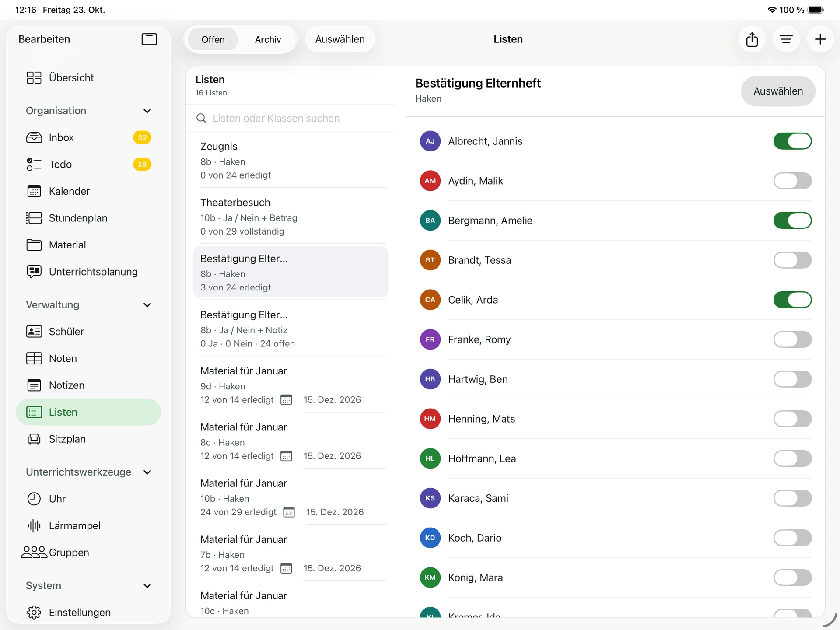
Task: Open Material für Januar 9d list
Action: 290,385
